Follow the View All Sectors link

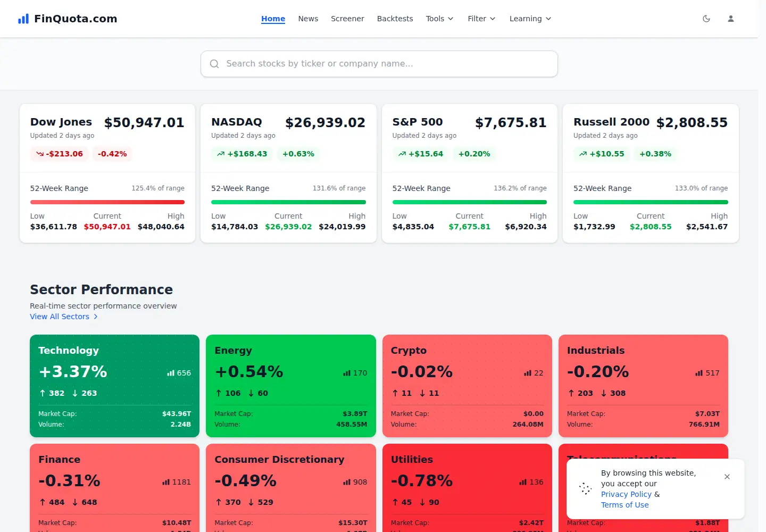point(64,317)
